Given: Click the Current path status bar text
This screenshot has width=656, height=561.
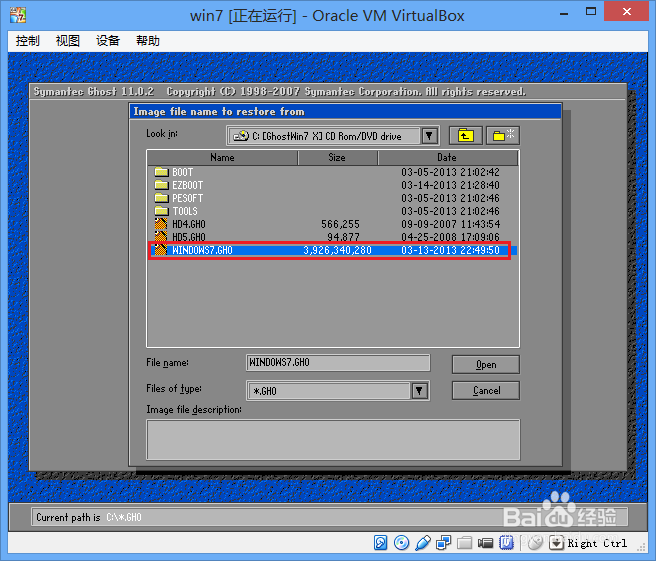Looking at the screenshot, I should [x=89, y=517].
